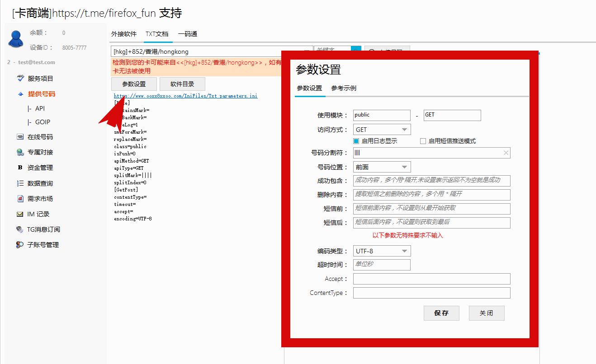Switch to the 外接软件 tab
This screenshot has height=364, width=596.
pyautogui.click(x=124, y=34)
